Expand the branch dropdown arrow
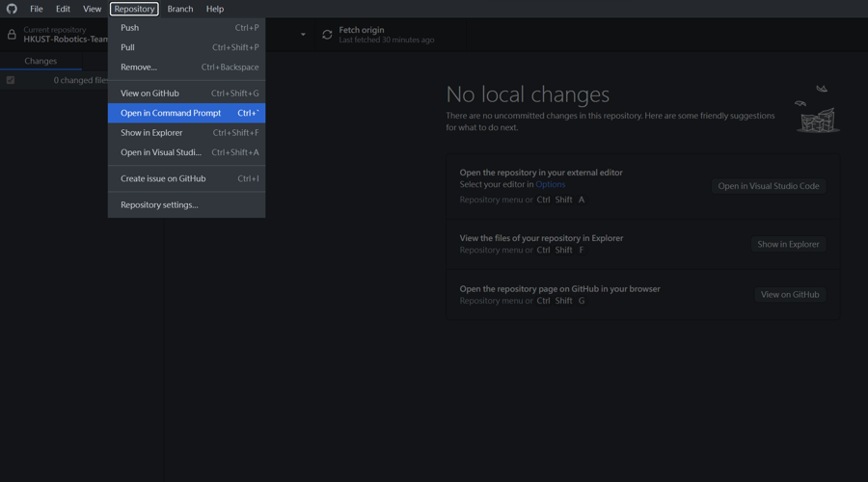 [303, 35]
